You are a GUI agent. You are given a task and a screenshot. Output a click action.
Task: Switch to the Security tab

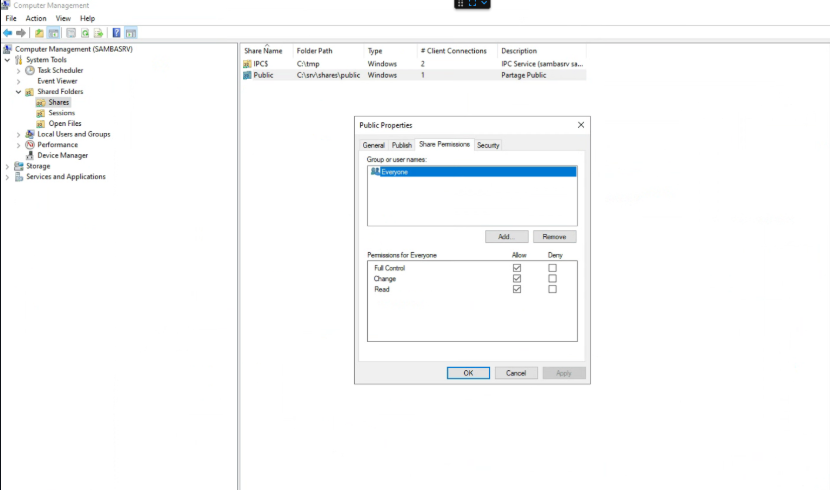(x=488, y=145)
